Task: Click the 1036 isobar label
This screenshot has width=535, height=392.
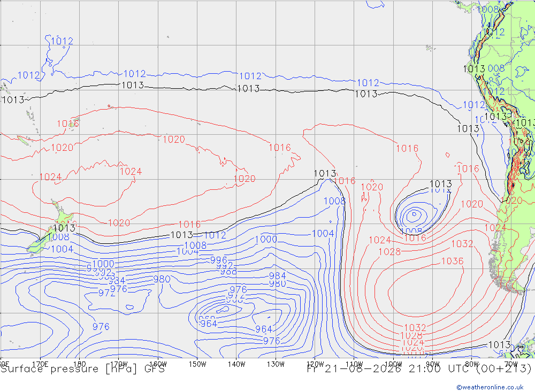Action: pos(453,261)
